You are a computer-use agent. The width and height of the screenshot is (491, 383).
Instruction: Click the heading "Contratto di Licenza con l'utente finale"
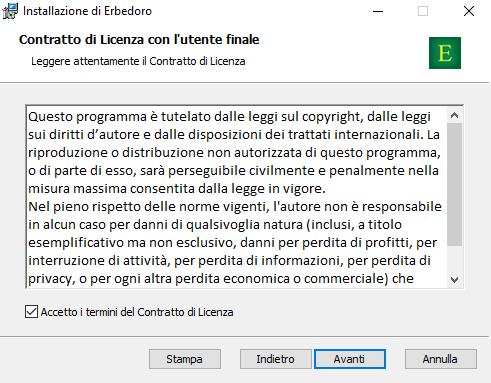139,40
